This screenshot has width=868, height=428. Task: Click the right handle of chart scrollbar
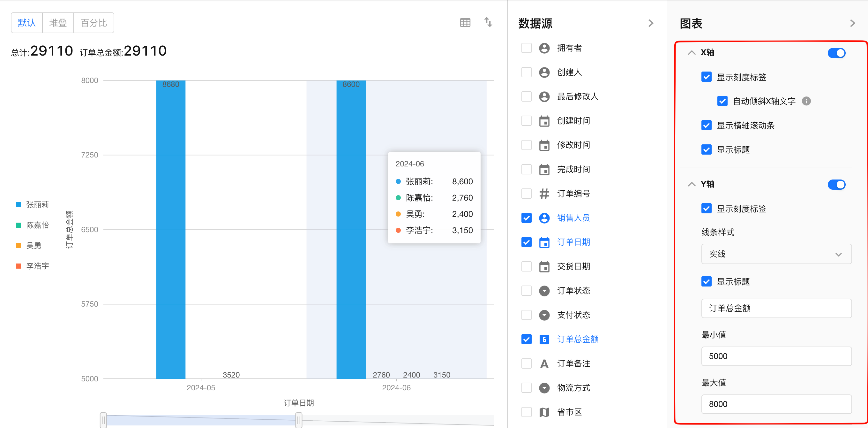[x=299, y=420]
